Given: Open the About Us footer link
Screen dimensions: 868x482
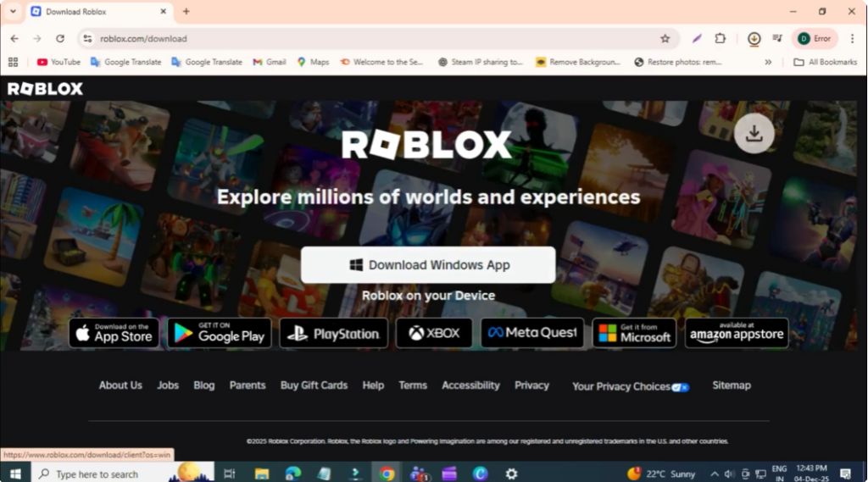Looking at the screenshot, I should tap(120, 385).
